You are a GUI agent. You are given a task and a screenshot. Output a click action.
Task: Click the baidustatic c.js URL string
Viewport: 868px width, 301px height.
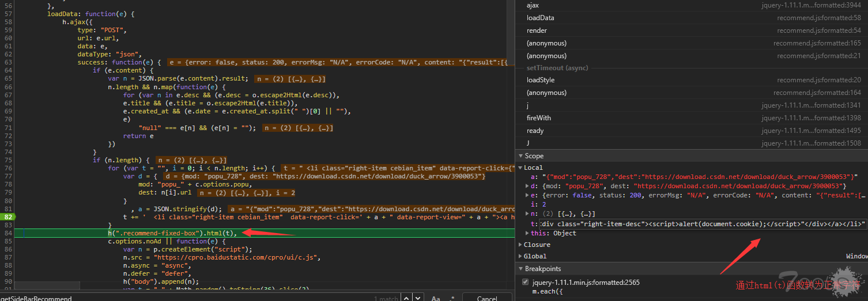pyautogui.click(x=234, y=258)
